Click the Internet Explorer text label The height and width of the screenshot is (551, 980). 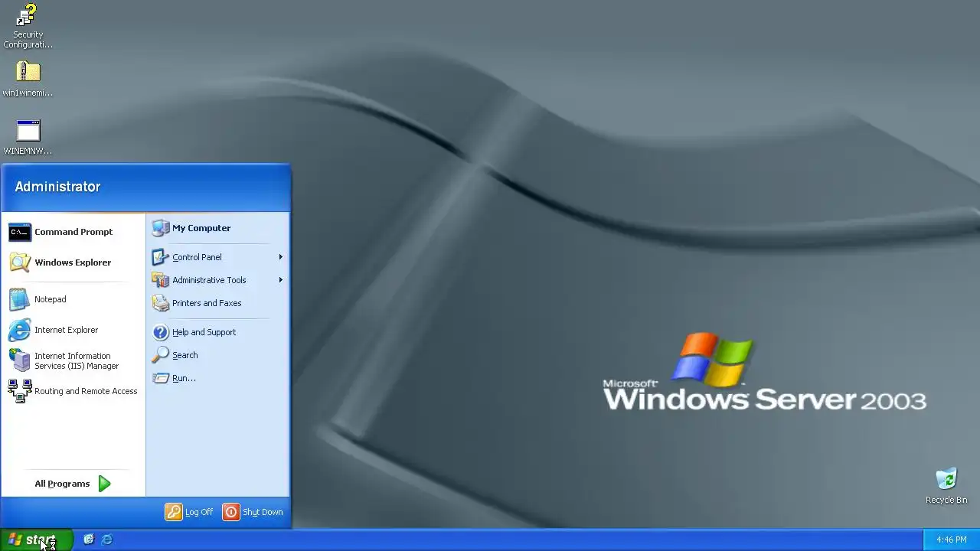(67, 330)
